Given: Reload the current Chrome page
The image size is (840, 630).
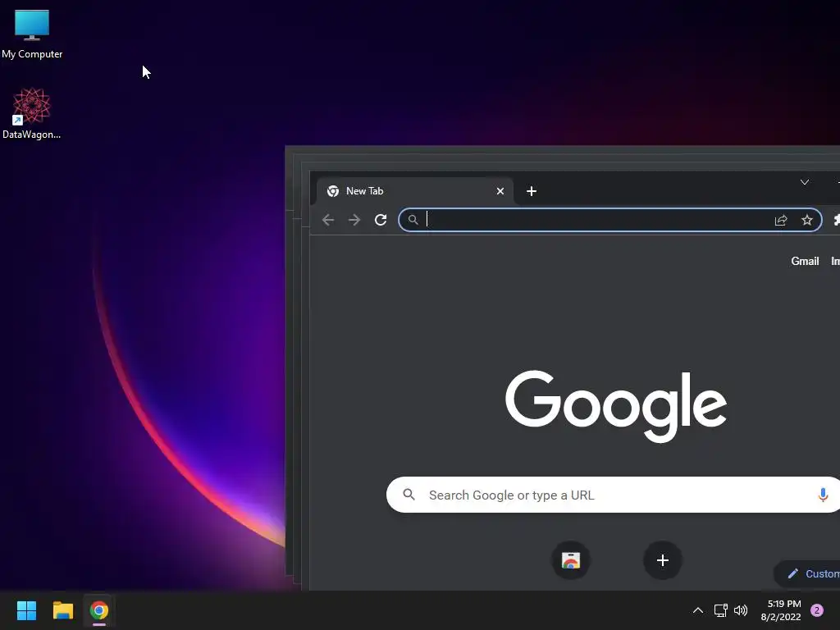Looking at the screenshot, I should 381,220.
